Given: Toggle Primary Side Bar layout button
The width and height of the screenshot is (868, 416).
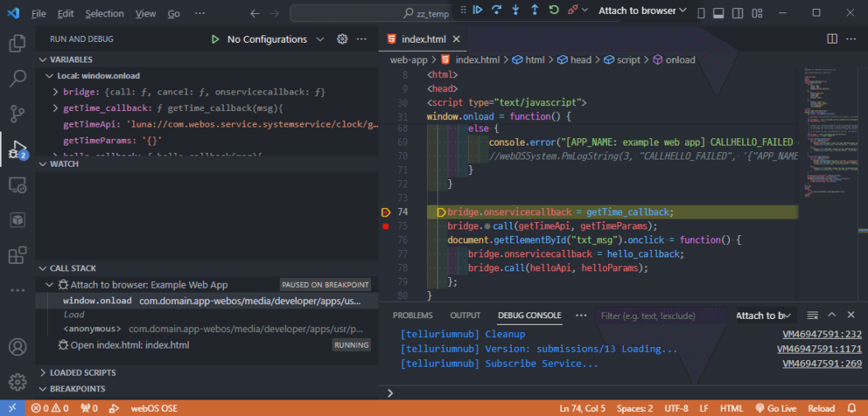Looking at the screenshot, I should point(701,12).
